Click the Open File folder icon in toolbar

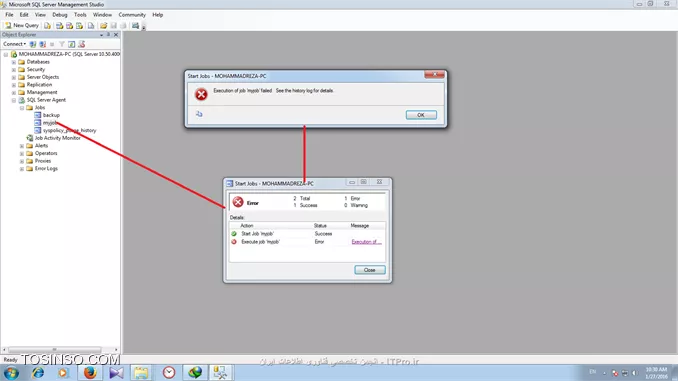tap(103, 26)
